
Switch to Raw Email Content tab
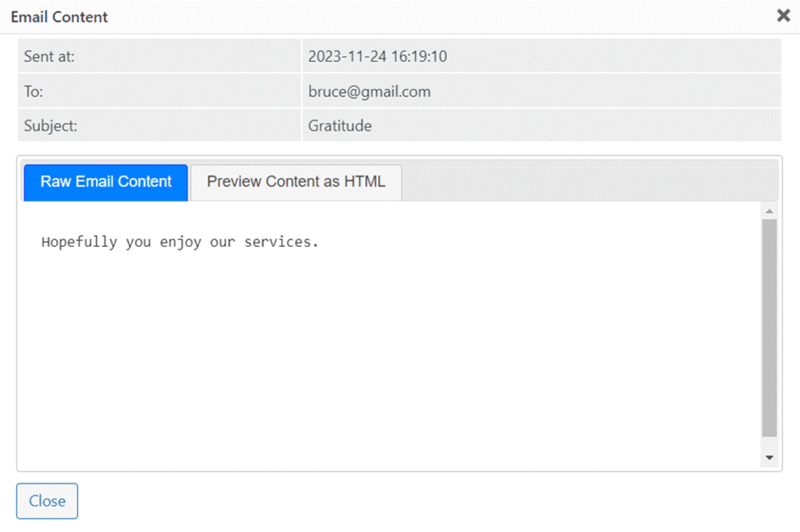(x=105, y=182)
